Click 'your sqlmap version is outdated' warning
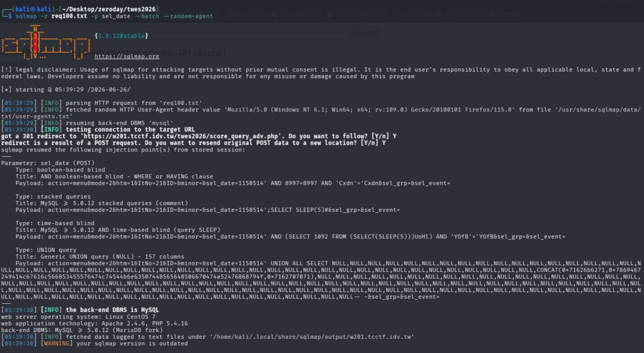Image resolution: width=644 pixels, height=353 pixels. point(132,344)
